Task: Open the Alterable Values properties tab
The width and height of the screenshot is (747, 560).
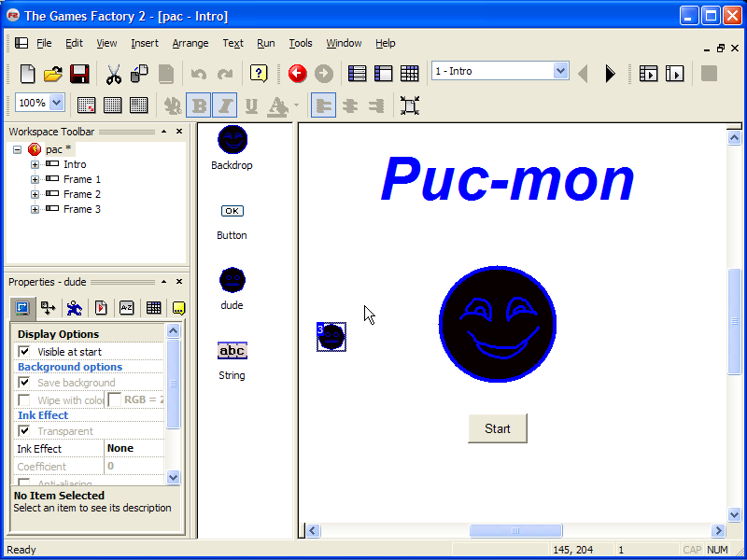Action: 126,308
